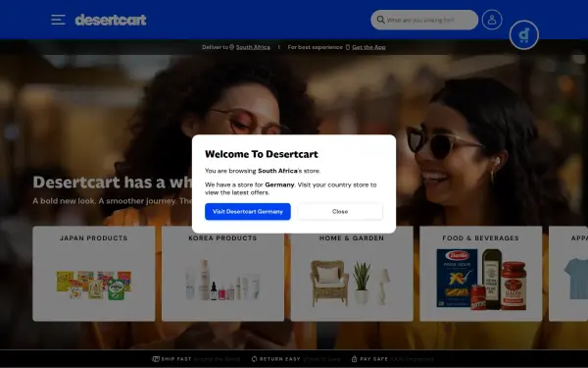Click the search magnifier icon
The height and width of the screenshot is (368, 588).
click(380, 20)
